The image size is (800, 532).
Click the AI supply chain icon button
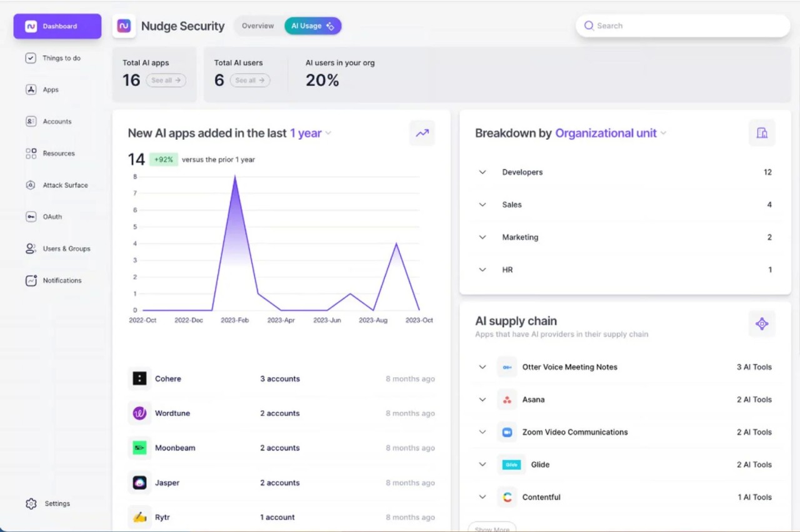pyautogui.click(x=761, y=324)
